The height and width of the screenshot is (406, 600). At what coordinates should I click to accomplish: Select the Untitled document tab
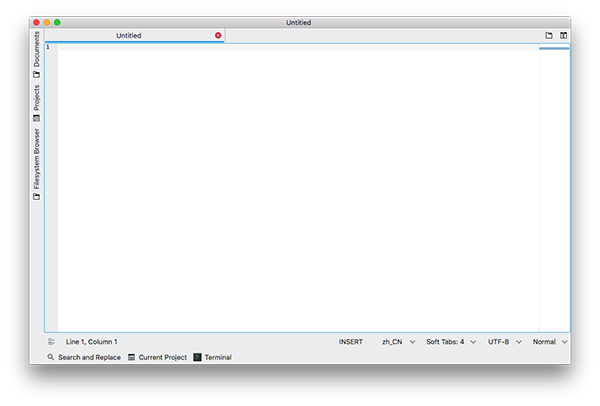click(135, 36)
